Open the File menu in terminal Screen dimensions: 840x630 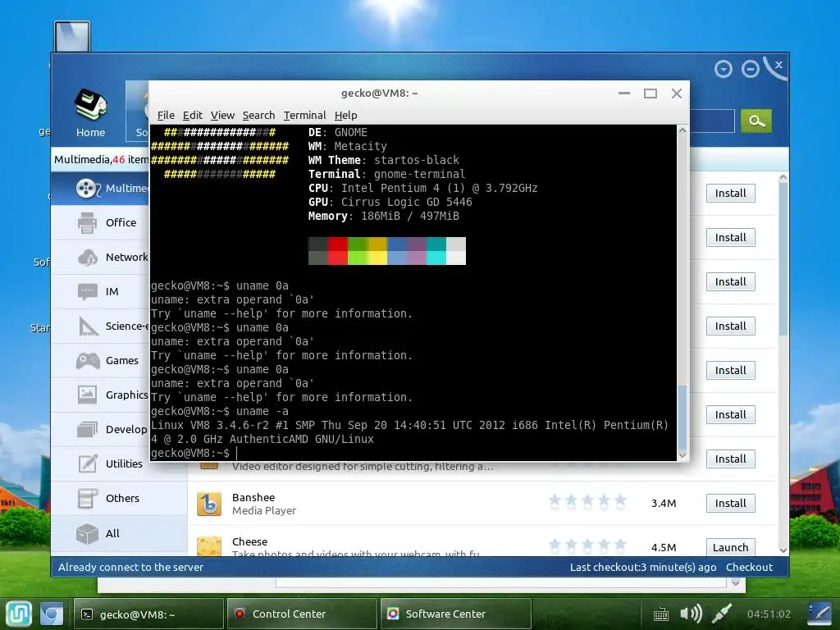(166, 115)
